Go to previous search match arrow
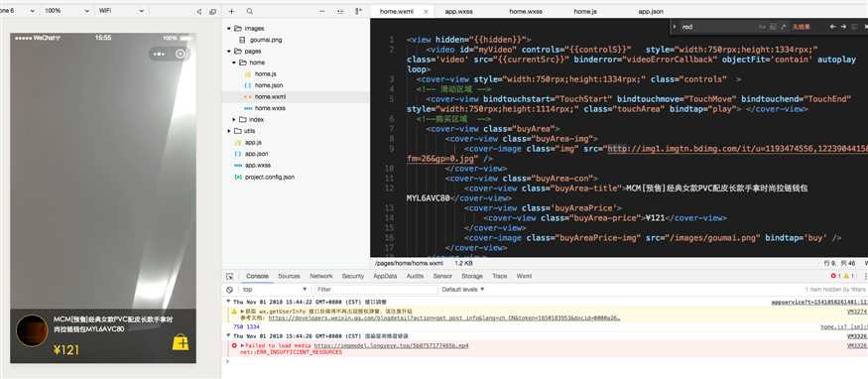This screenshot has height=379, width=868. coord(832,27)
